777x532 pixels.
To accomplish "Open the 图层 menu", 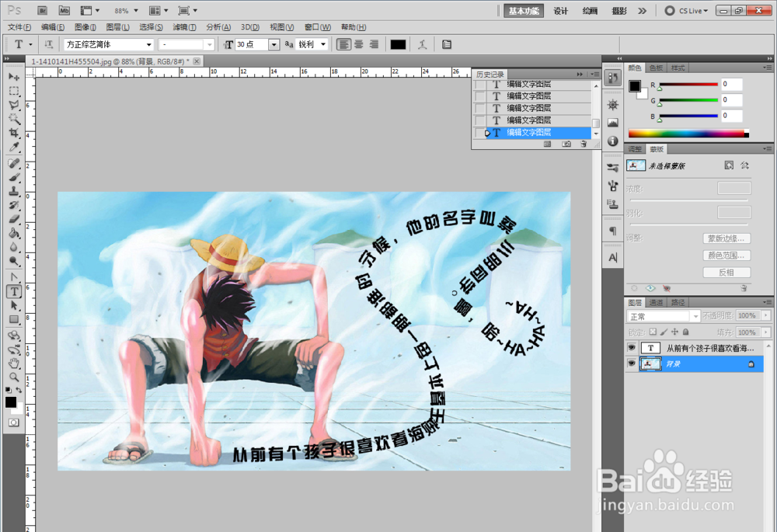I will (118, 27).
